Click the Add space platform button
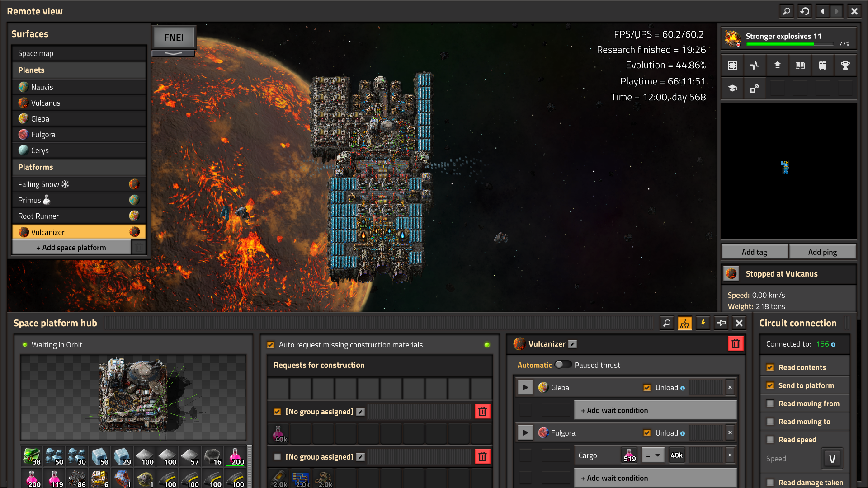This screenshot has width=868, height=488. coord(71,248)
